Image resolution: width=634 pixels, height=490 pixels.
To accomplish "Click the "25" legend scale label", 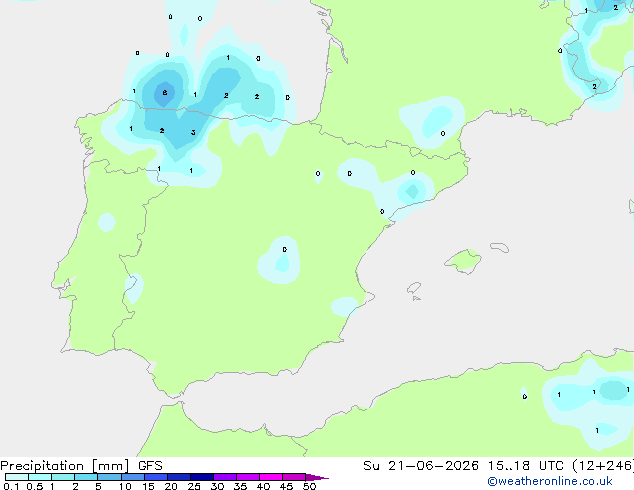I will pos(194,486).
